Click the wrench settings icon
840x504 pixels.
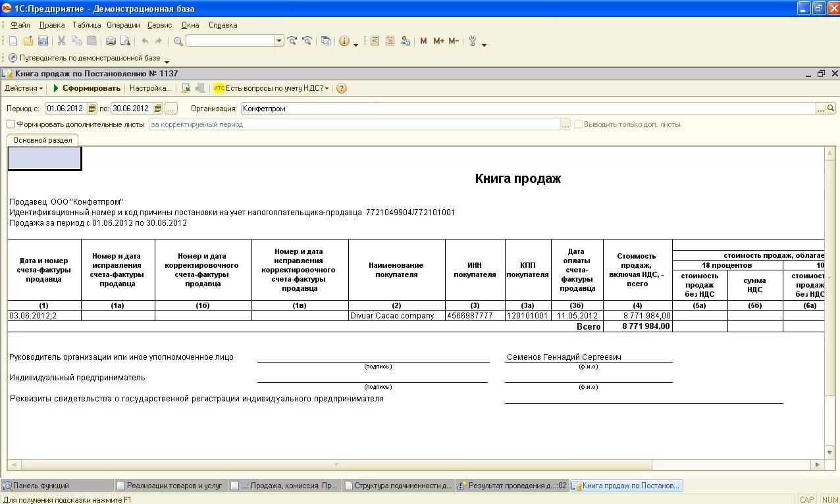473,41
